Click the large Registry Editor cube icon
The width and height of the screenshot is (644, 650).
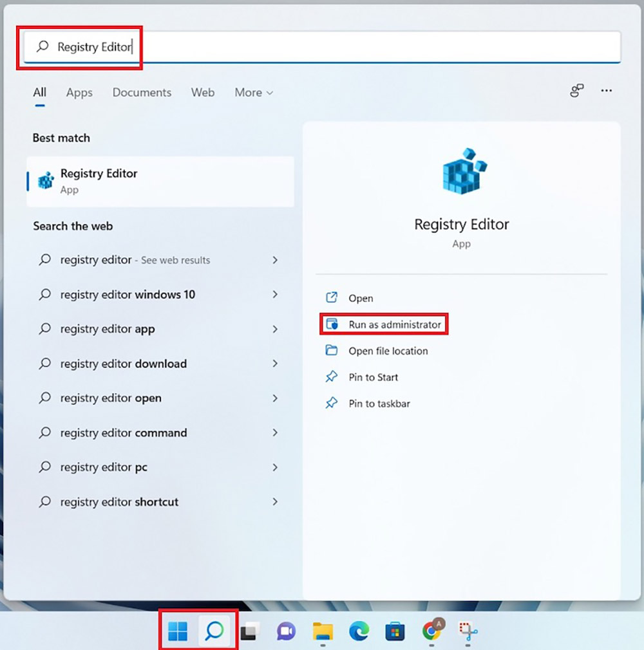coord(465,171)
